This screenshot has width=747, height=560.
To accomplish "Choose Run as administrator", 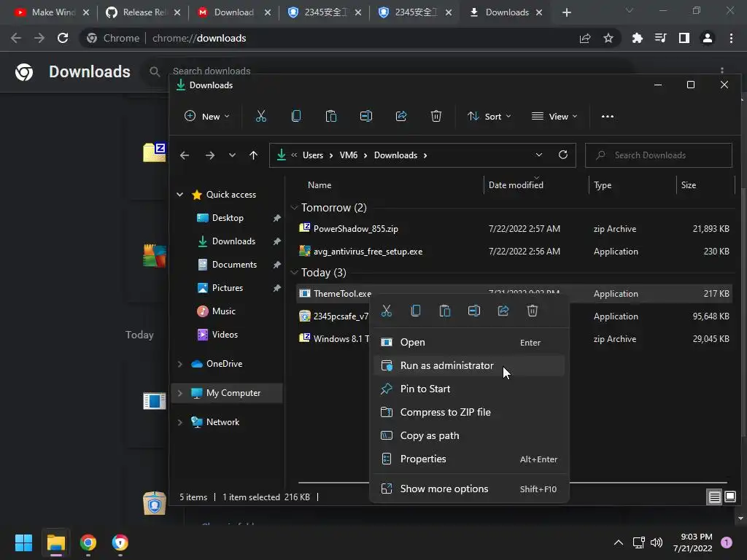I will [x=469, y=365].
